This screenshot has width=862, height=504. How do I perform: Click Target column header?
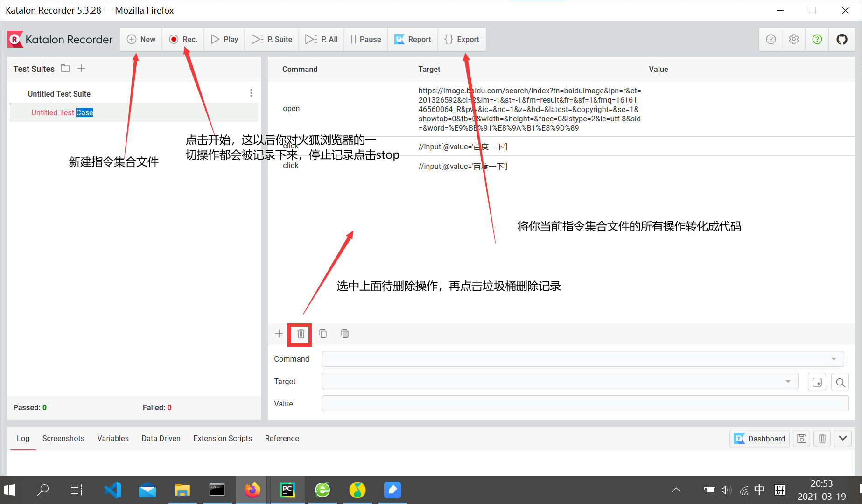click(429, 69)
